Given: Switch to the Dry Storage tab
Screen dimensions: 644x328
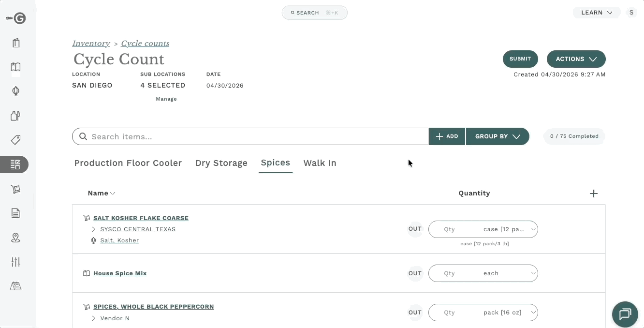Looking at the screenshot, I should coord(221,163).
